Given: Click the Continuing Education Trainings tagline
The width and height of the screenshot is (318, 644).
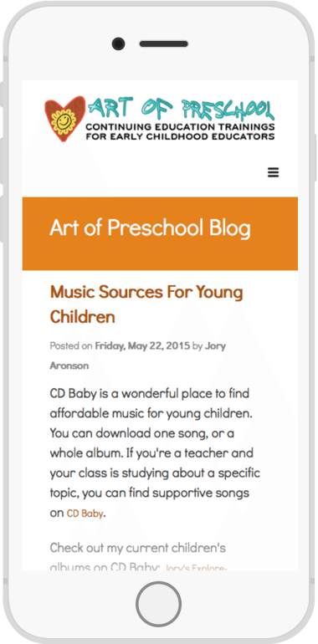Looking at the screenshot, I should (x=180, y=131).
